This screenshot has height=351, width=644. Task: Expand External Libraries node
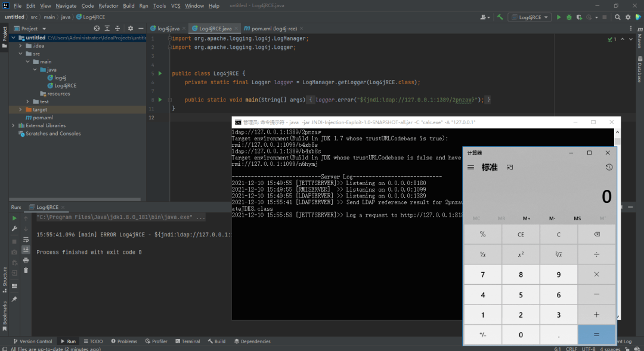[x=14, y=126]
